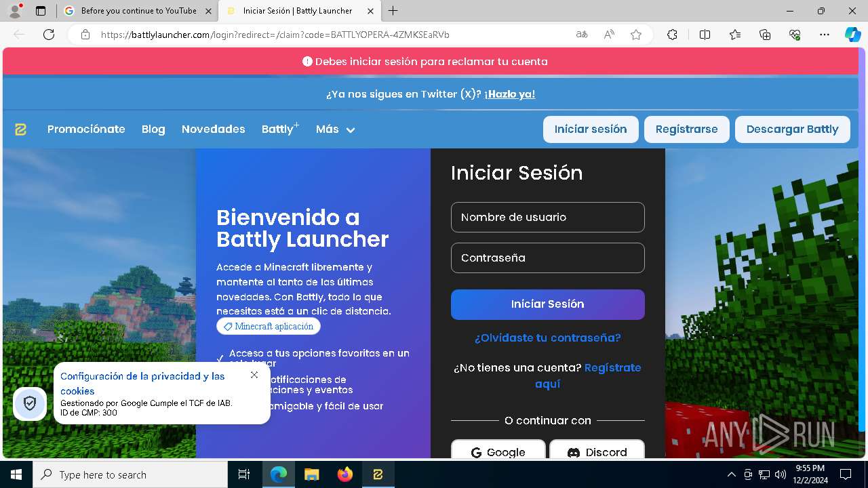Launch Edge from the taskbar
868x488 pixels.
coord(279,474)
